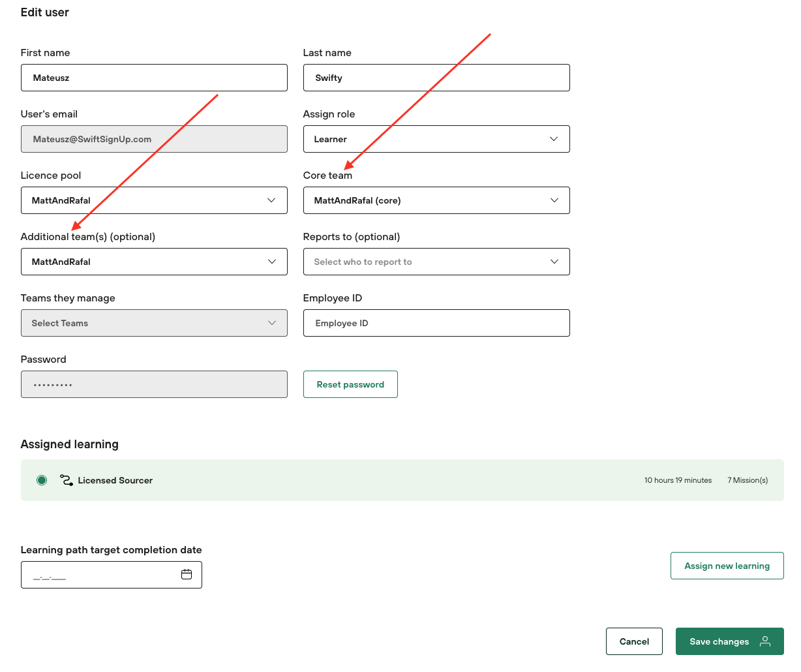Cancel editing the user
The image size is (801, 672).
pos(634,641)
